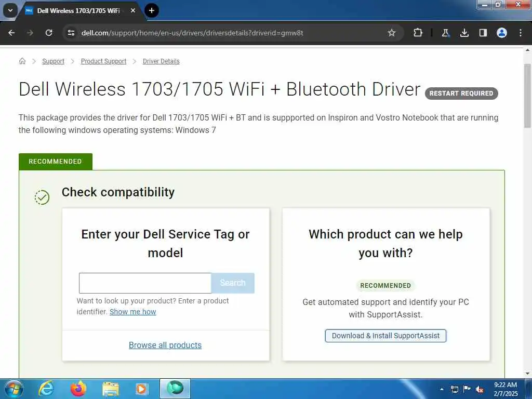Select the green RECOMMENDED tab

click(55, 162)
